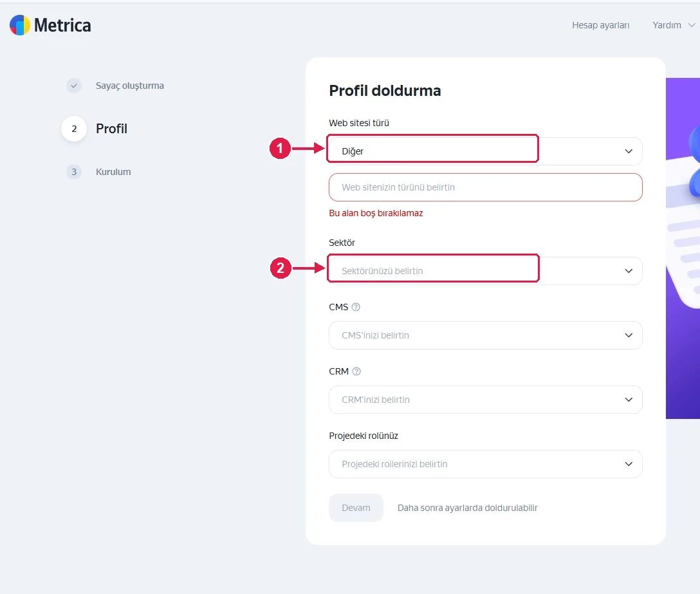Screen dimensions: 700x594
Task: Click the Metrica logo icon
Action: (20, 25)
